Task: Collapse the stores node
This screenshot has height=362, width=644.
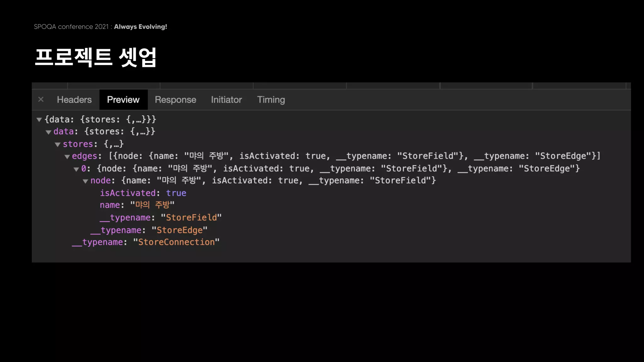Action: coord(58,145)
